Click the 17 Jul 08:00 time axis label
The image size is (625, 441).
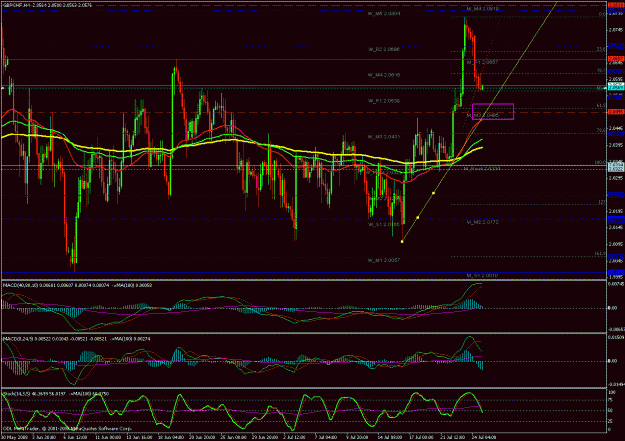tap(421, 437)
